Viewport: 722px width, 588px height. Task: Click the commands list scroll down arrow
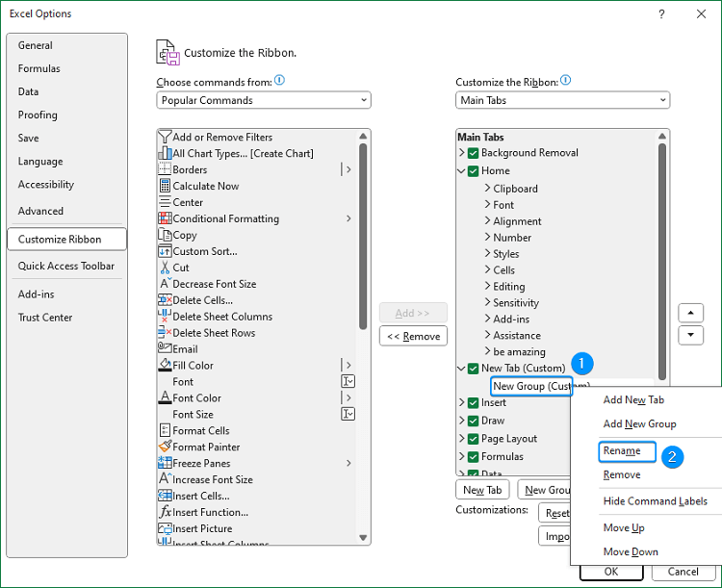363,538
